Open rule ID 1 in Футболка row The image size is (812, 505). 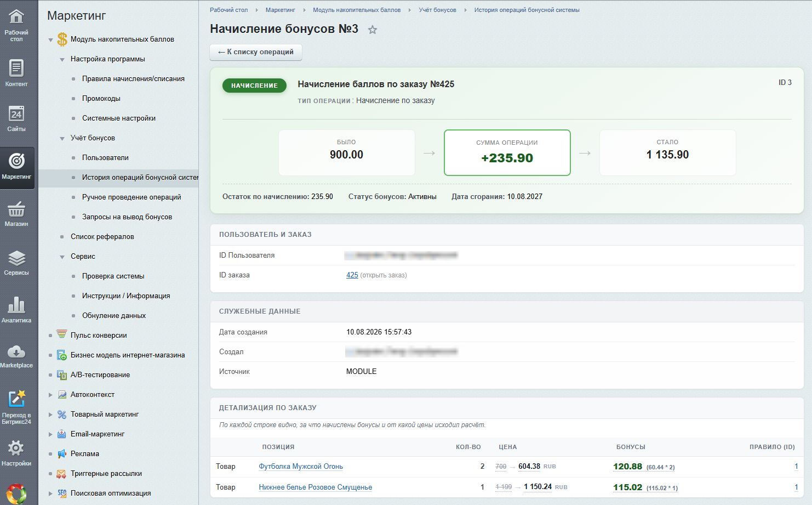pyautogui.click(x=796, y=466)
